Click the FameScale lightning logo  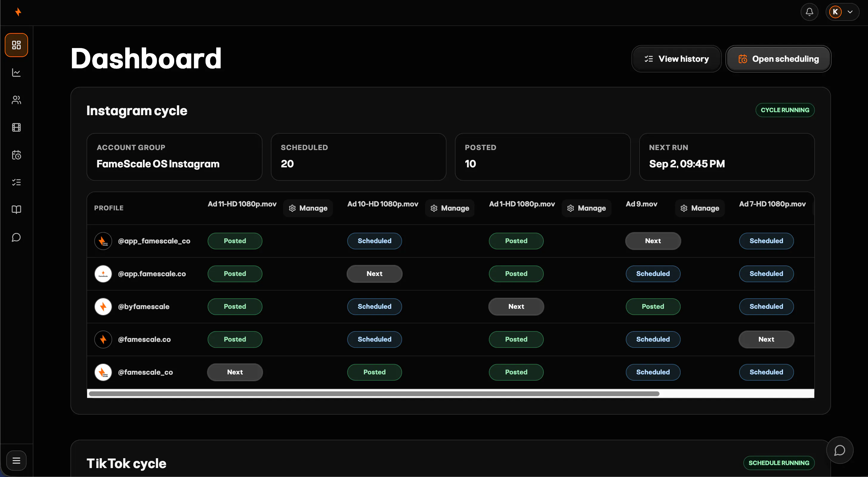tap(18, 12)
